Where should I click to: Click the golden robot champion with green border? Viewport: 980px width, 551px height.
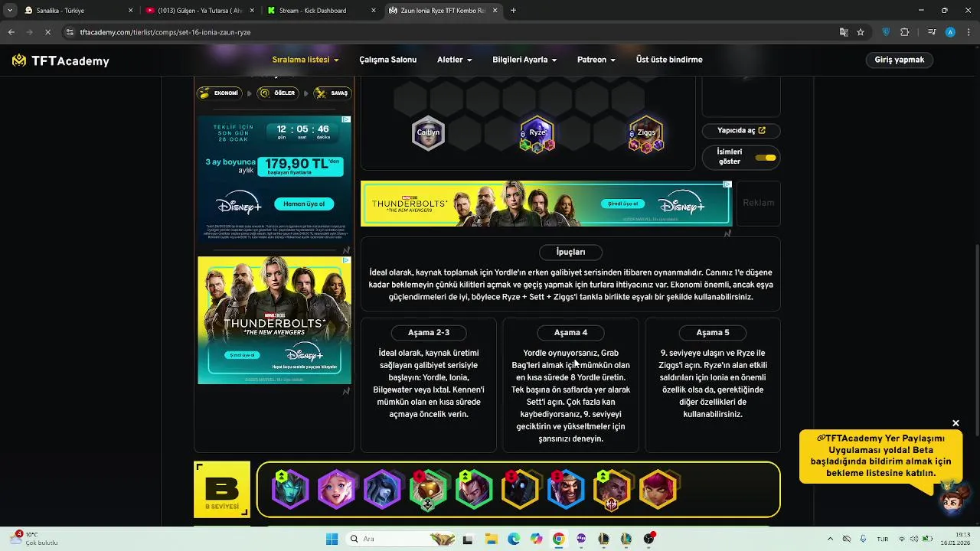[x=428, y=489]
